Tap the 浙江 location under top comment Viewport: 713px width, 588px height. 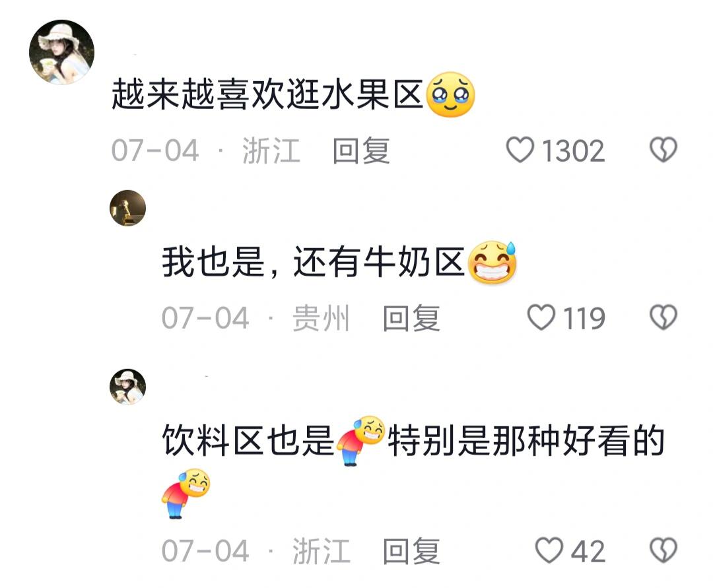tap(271, 150)
